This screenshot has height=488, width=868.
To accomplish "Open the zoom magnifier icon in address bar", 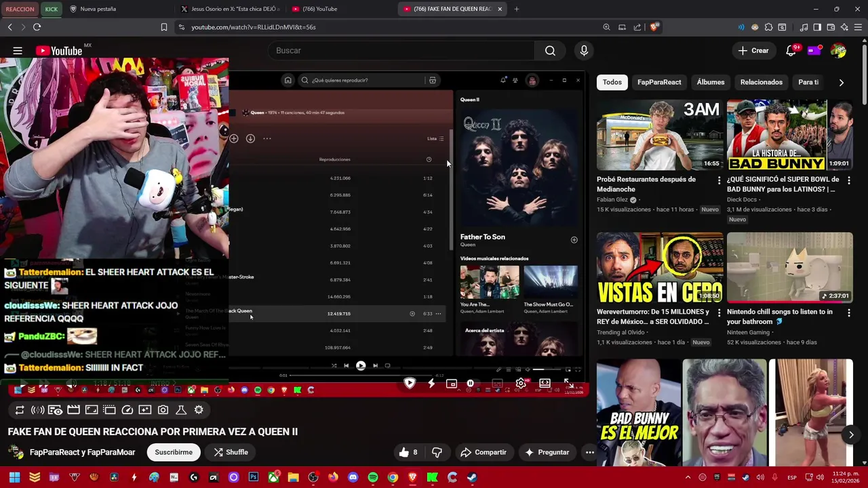I will point(606,27).
